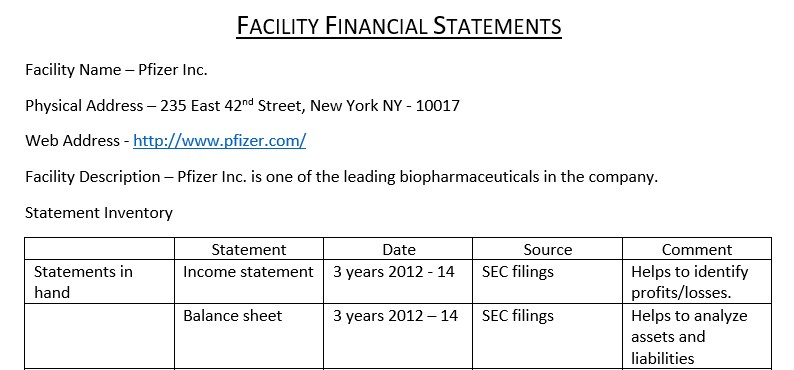Screen dimensions: 794x370
Task: Click SEC filings in the Balance sheet row
Action: coord(547,336)
